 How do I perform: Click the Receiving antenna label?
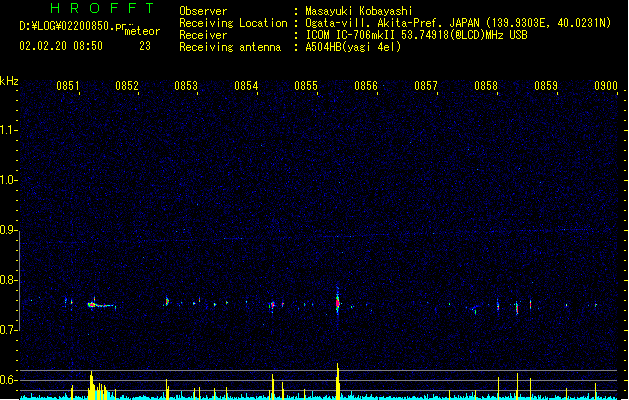(x=230, y=47)
